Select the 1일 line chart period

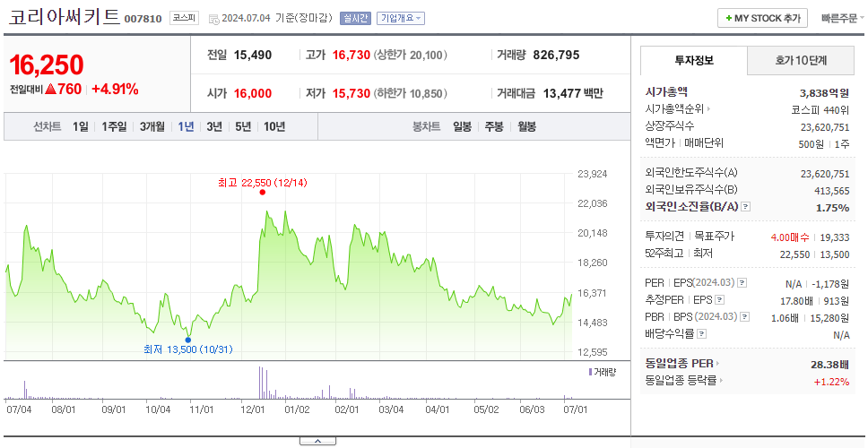[x=81, y=126]
